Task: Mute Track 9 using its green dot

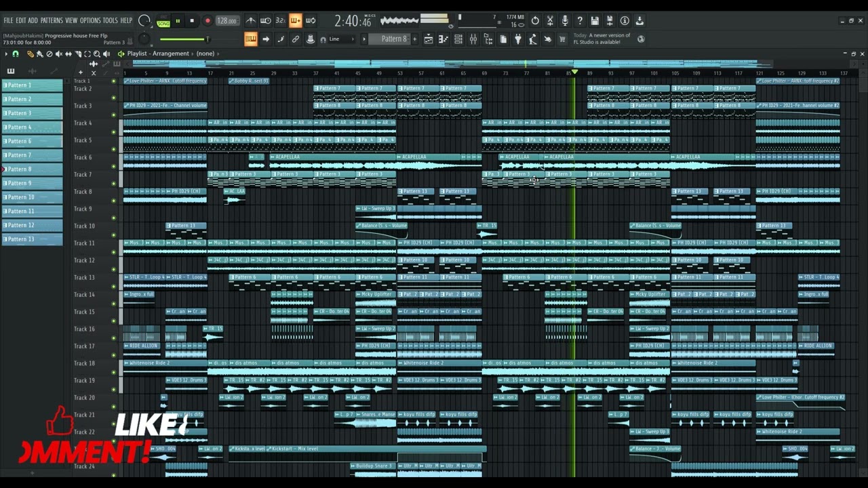Action: 114,218
